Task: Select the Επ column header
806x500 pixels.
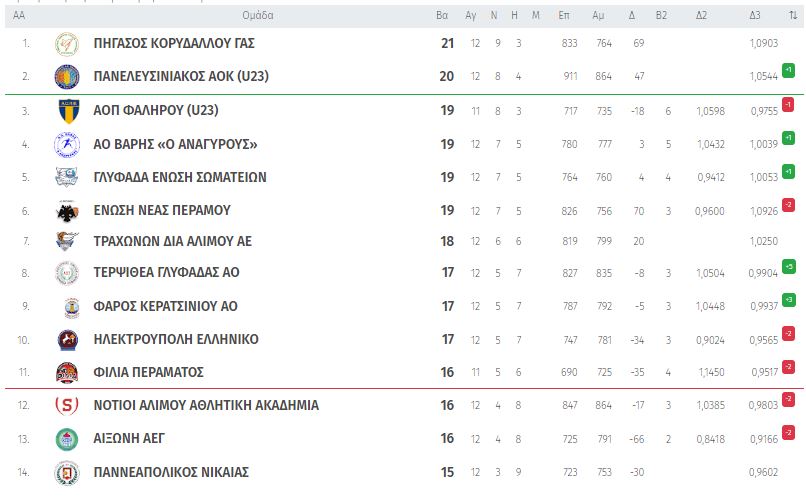Action: coord(564,15)
